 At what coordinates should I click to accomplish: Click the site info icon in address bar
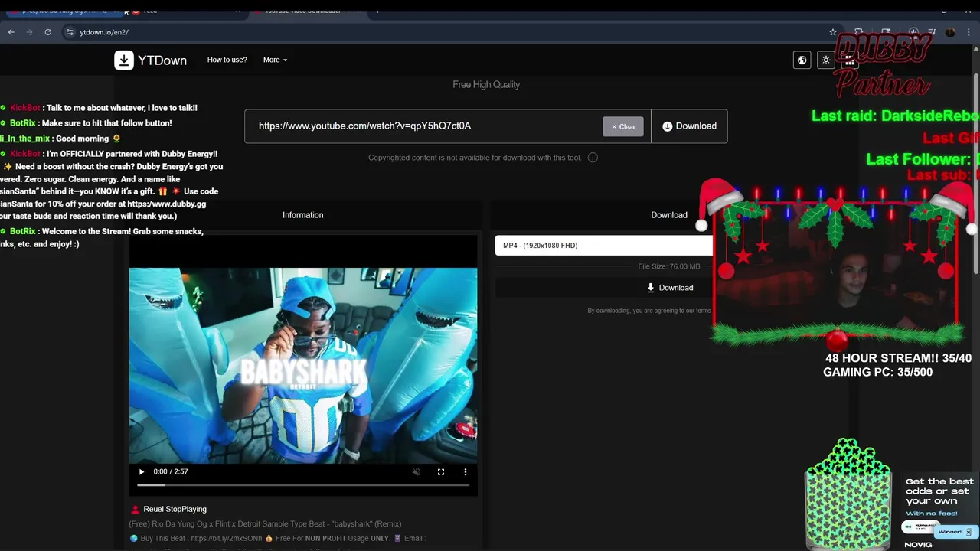pos(69,32)
